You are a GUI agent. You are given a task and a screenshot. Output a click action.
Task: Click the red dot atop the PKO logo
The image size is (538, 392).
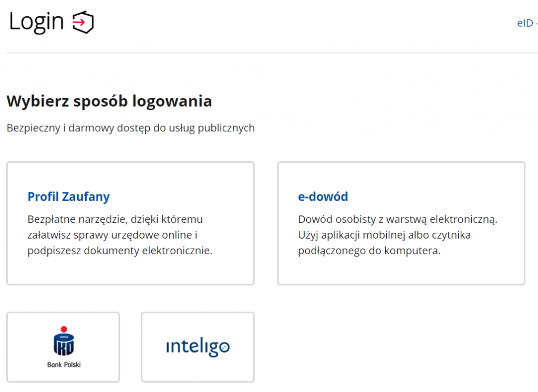[64, 329]
